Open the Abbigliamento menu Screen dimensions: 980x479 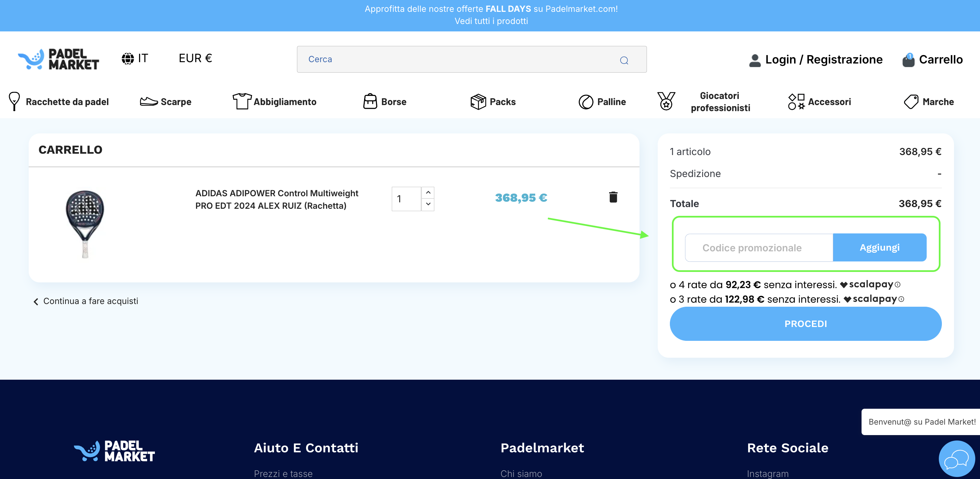pyautogui.click(x=285, y=102)
